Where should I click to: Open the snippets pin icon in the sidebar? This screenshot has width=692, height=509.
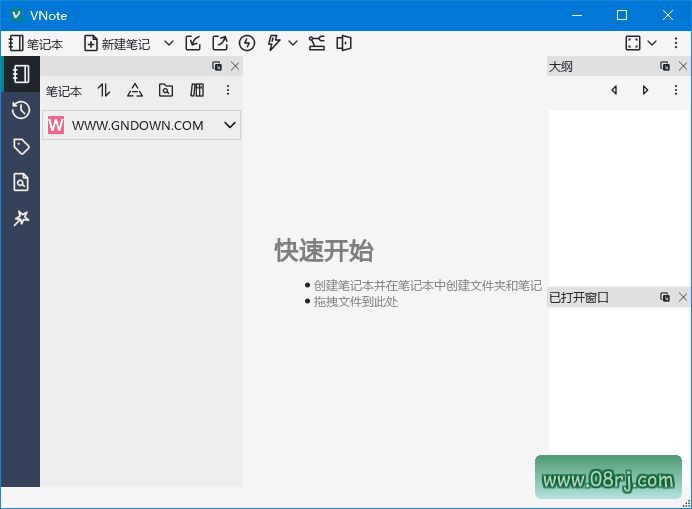click(x=21, y=218)
